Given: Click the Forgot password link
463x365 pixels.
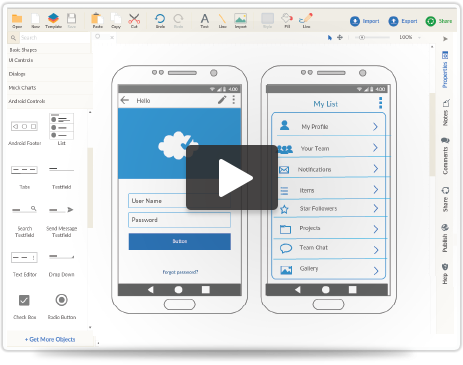Looking at the screenshot, I should point(180,272).
